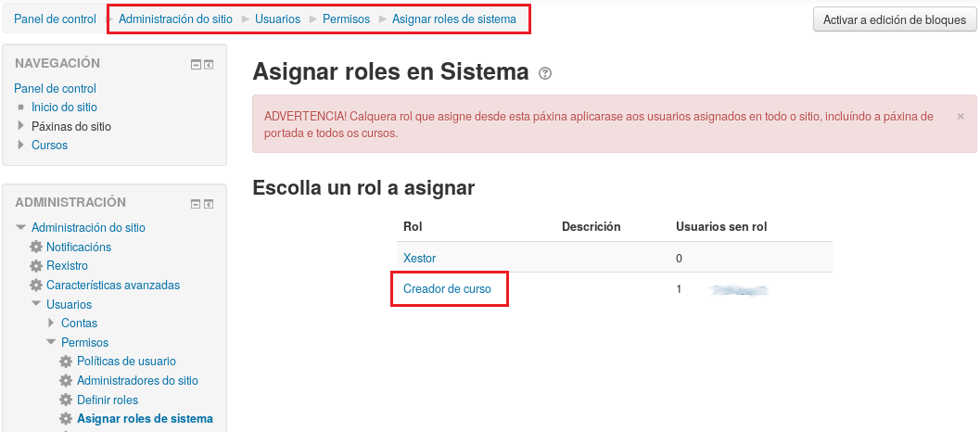This screenshot has height=432, width=980.
Task: Dock the Administración block
Action: 208,204
